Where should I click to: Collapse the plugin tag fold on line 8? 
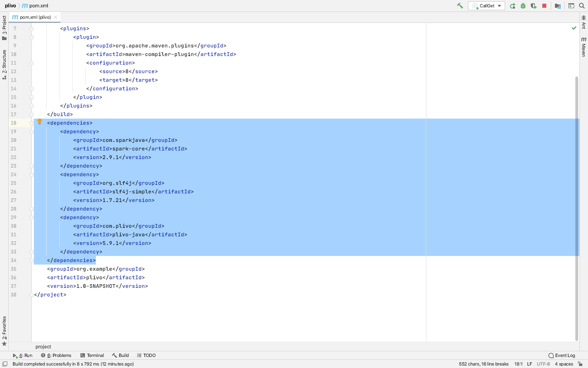[x=31, y=37]
